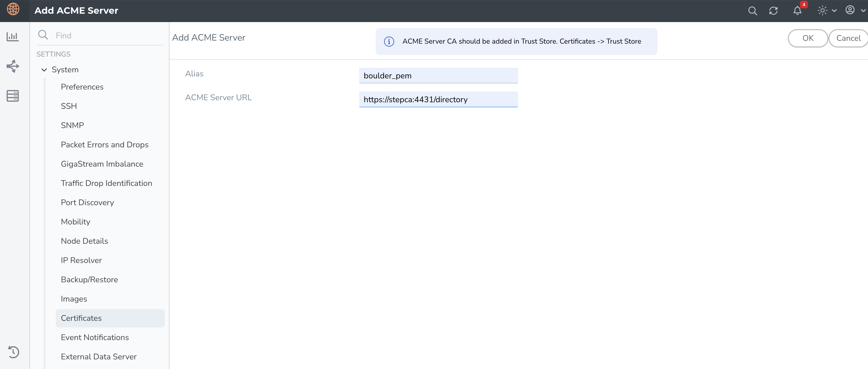Click the globe logo icon
This screenshot has width=868, height=369.
(13, 9)
